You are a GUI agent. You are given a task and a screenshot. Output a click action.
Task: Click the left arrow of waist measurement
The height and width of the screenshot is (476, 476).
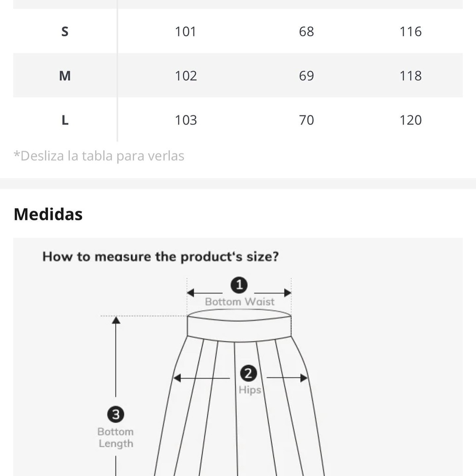pyautogui.click(x=191, y=293)
